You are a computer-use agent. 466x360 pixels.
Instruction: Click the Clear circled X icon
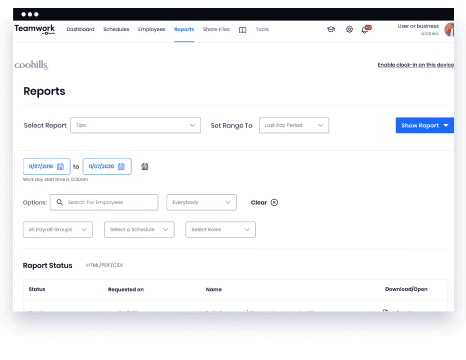(x=274, y=202)
